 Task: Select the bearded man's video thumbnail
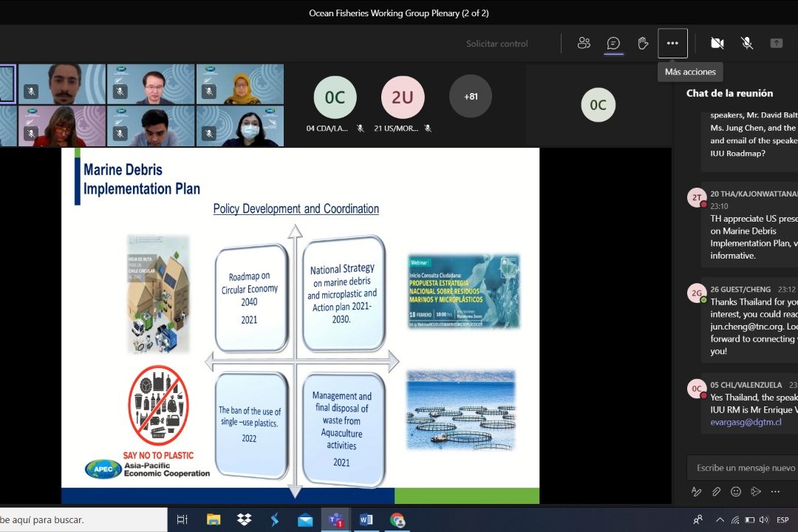62,84
